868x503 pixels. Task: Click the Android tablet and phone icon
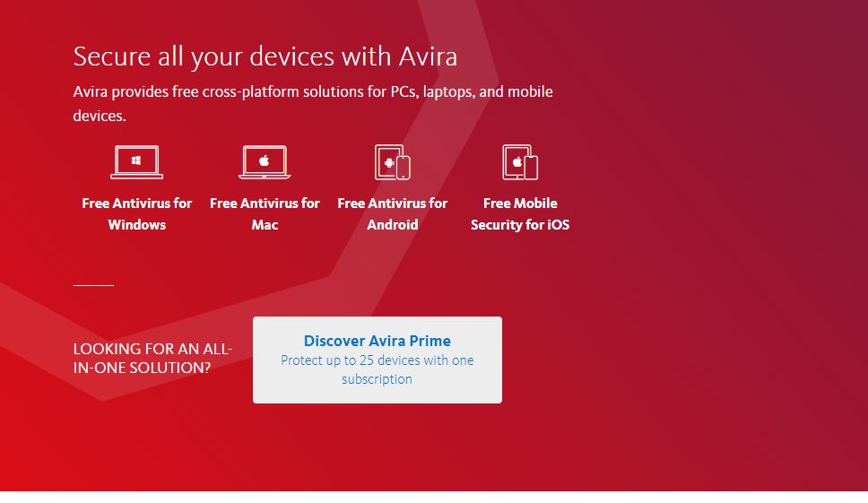pos(393,162)
